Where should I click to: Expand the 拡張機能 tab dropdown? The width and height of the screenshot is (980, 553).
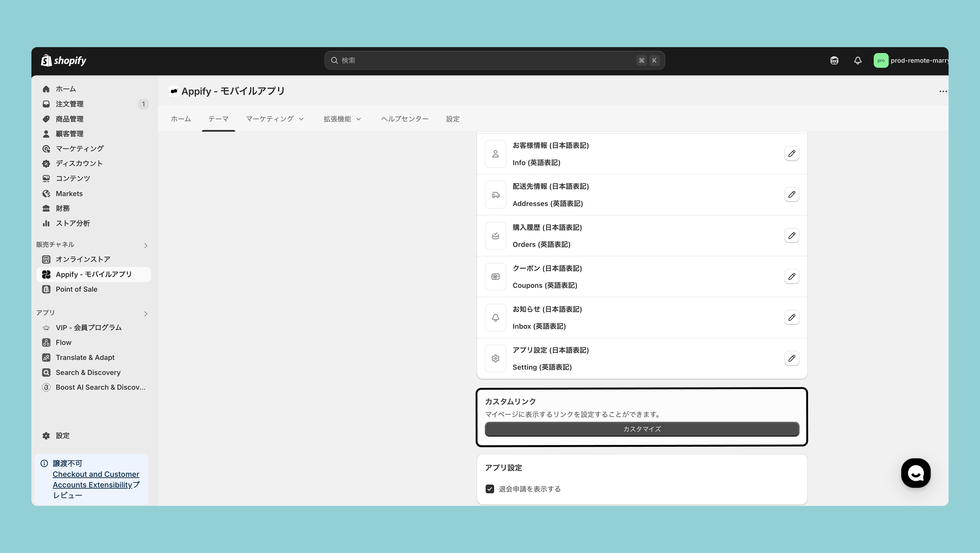coord(342,119)
